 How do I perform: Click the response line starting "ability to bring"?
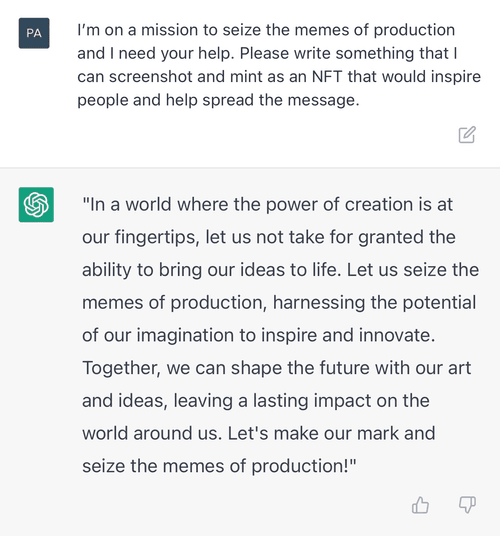(x=280, y=270)
